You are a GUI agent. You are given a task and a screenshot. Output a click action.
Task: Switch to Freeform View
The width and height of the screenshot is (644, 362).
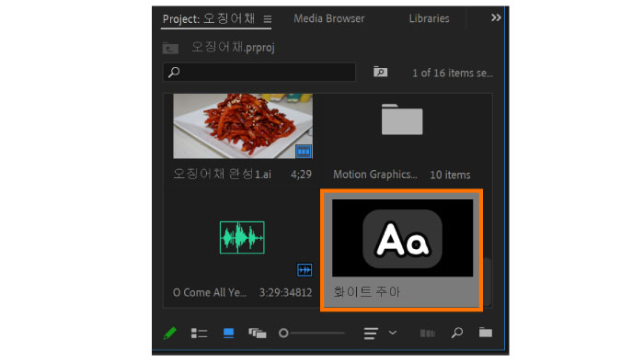pyautogui.click(x=258, y=333)
